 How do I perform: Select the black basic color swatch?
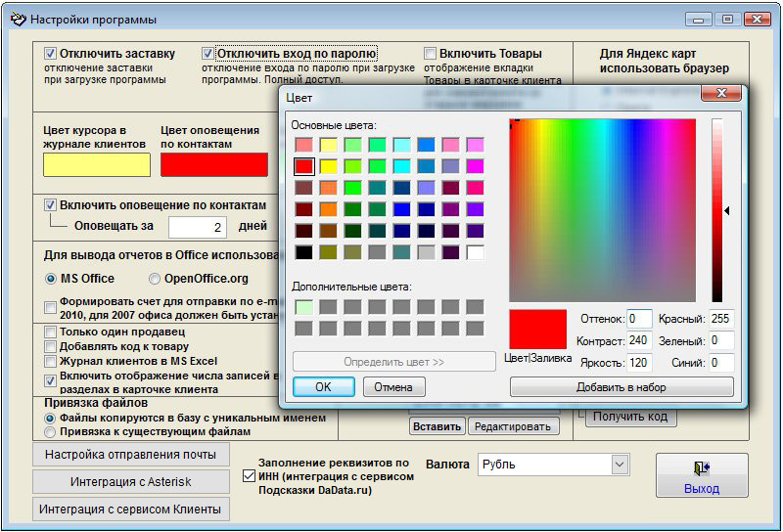[303, 252]
